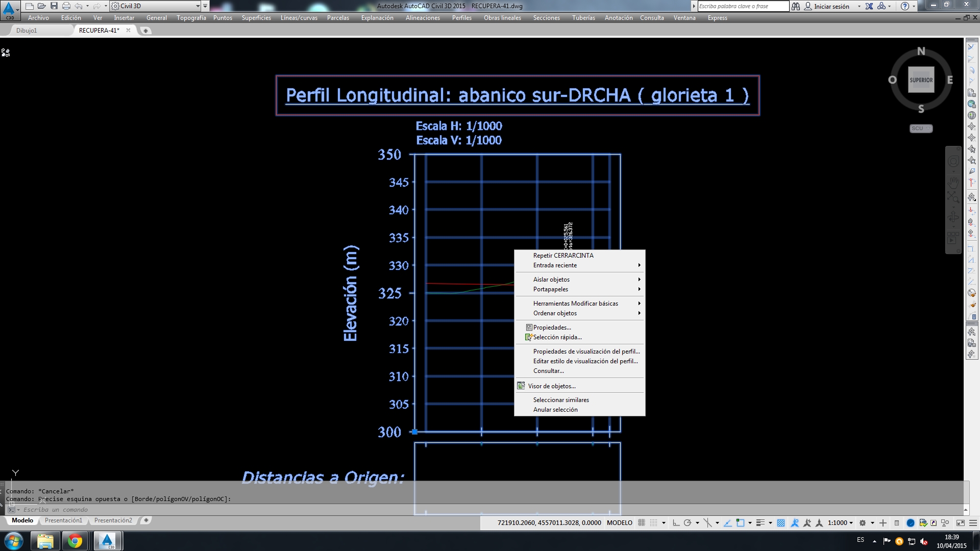Open Chrome from the taskbar
The height and width of the screenshot is (551, 980).
75,541
